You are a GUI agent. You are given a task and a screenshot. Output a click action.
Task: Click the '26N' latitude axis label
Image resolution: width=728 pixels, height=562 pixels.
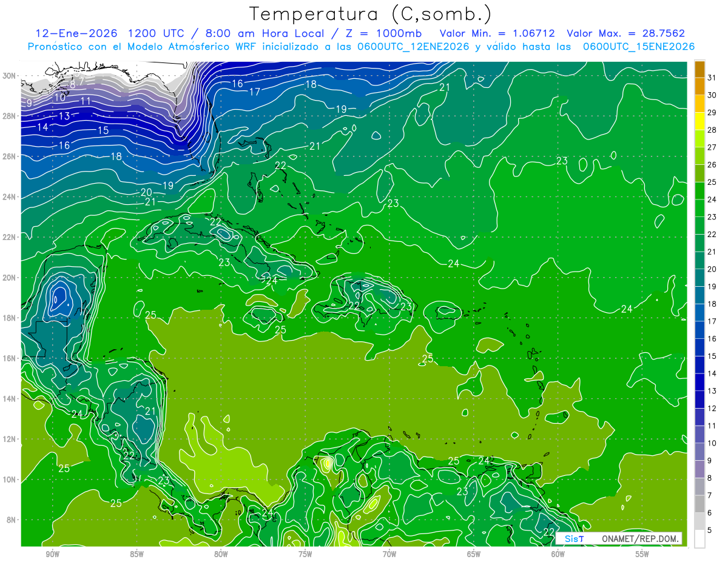pyautogui.click(x=9, y=156)
